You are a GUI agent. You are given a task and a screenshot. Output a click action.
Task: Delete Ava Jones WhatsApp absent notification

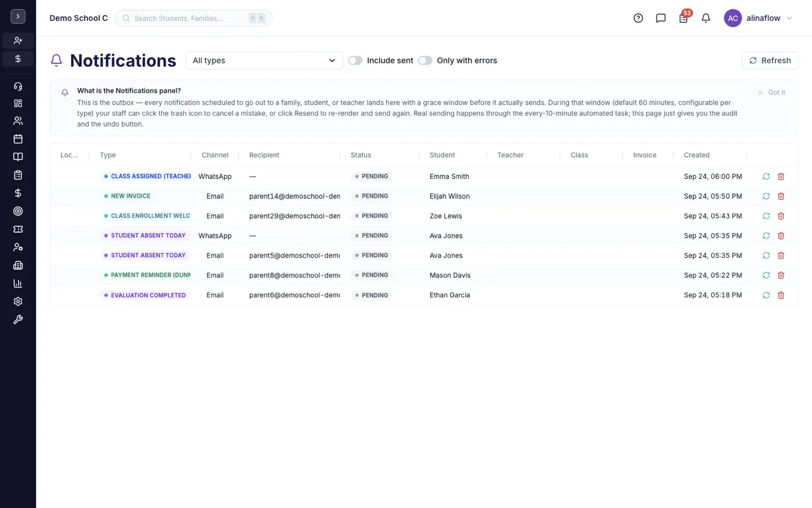781,236
